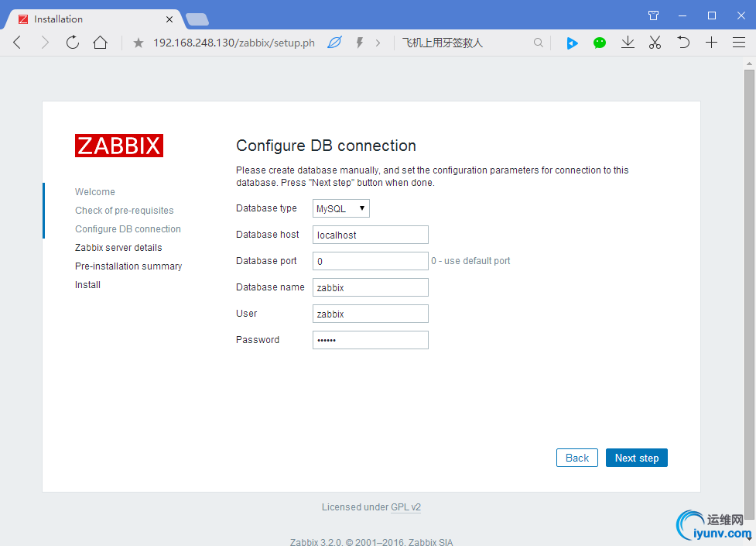Click the Database name field
This screenshot has height=546, width=756.
click(x=371, y=287)
